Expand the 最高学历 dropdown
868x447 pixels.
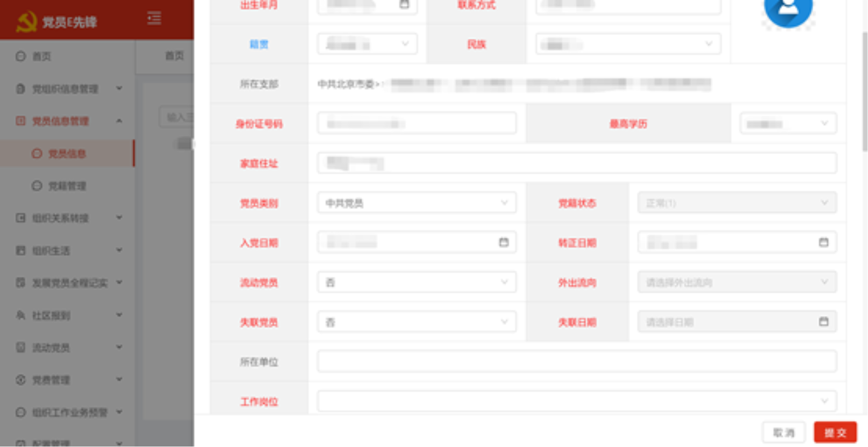[788, 124]
